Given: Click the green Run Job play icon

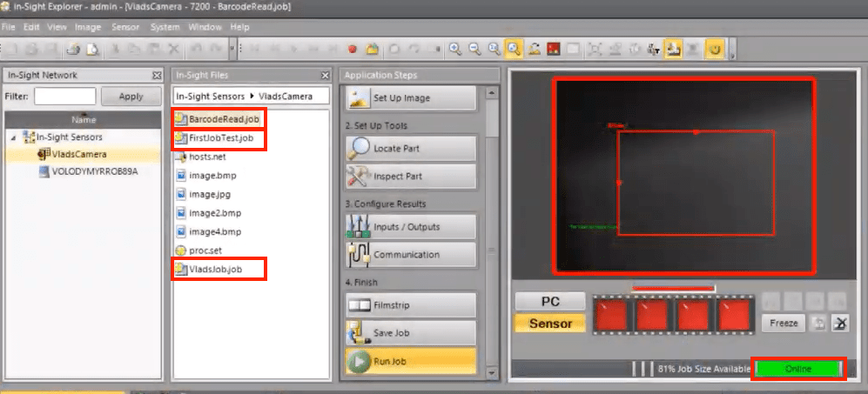Looking at the screenshot, I should tap(359, 362).
